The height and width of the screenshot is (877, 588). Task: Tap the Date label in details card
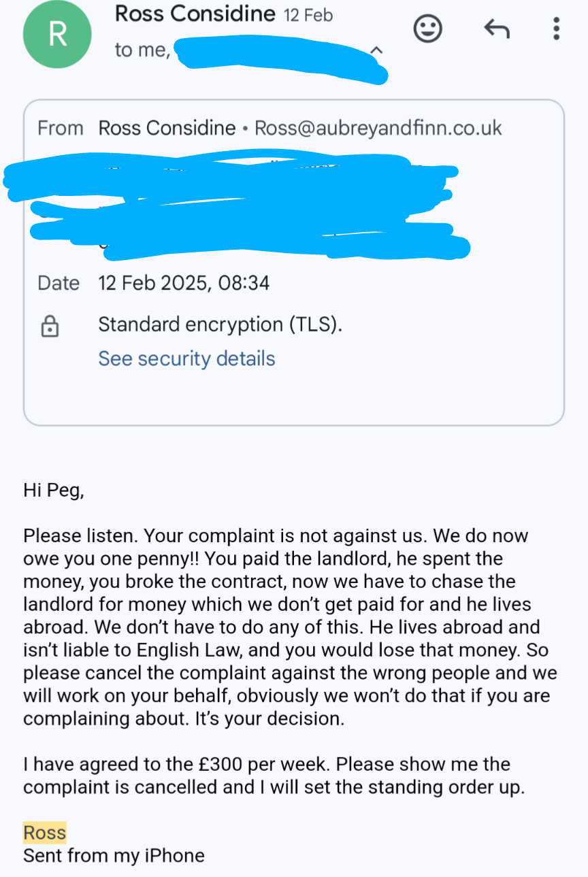[59, 283]
